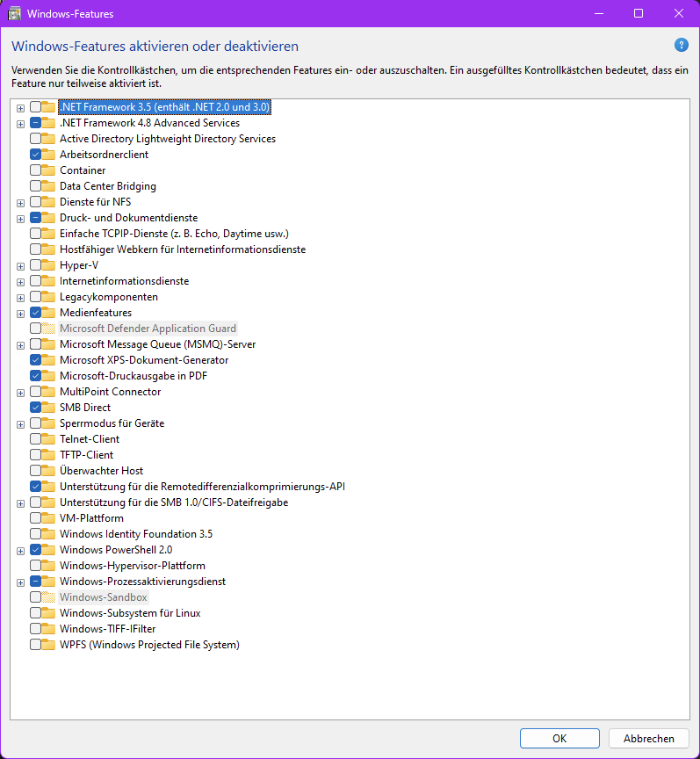The height and width of the screenshot is (759, 700).
Task: Toggle SMB Direct checkbox
Action: coord(35,407)
